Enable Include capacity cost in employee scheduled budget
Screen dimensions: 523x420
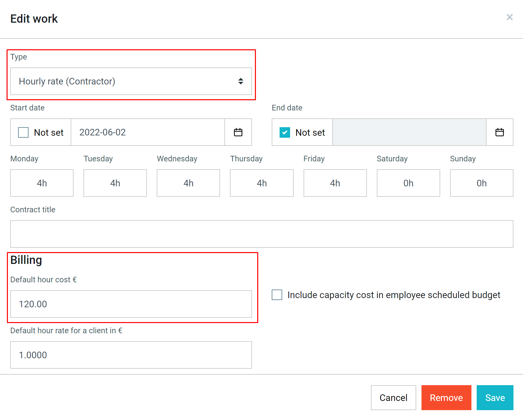(x=277, y=295)
